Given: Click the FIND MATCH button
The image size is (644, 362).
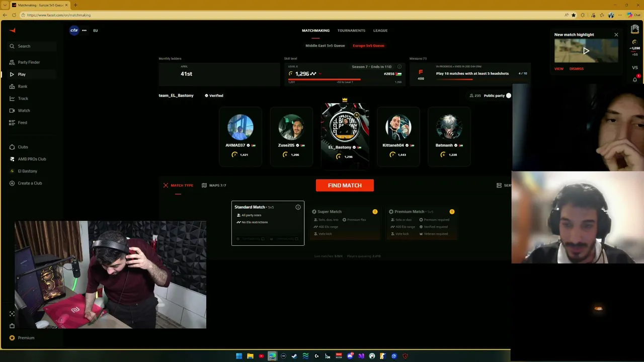Looking at the screenshot, I should (x=345, y=186).
